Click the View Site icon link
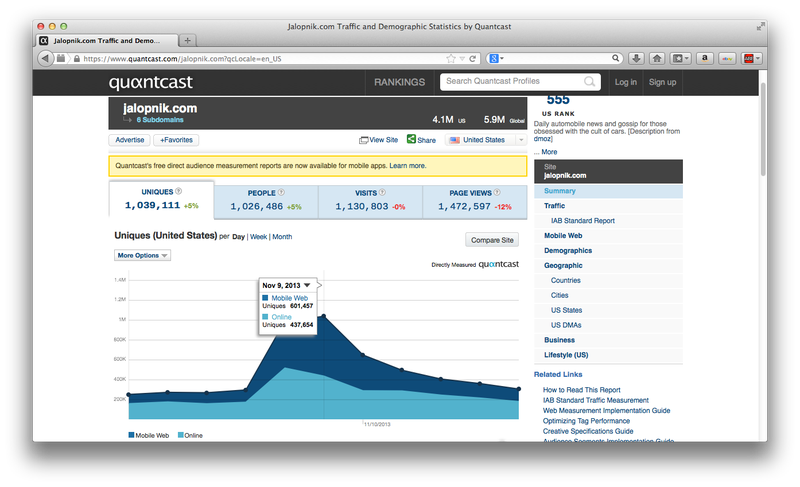 (x=378, y=140)
